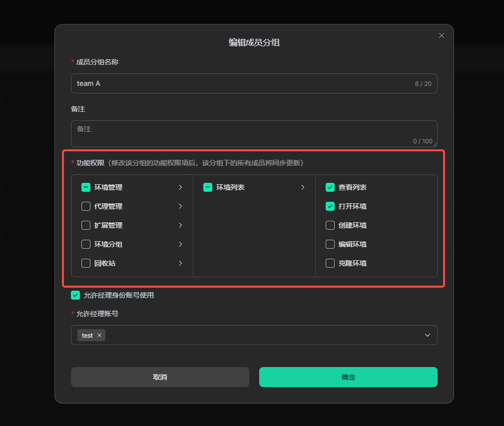This screenshot has width=504, height=426.
Task: Check the 环境分组 checkbox
Action: (x=86, y=245)
